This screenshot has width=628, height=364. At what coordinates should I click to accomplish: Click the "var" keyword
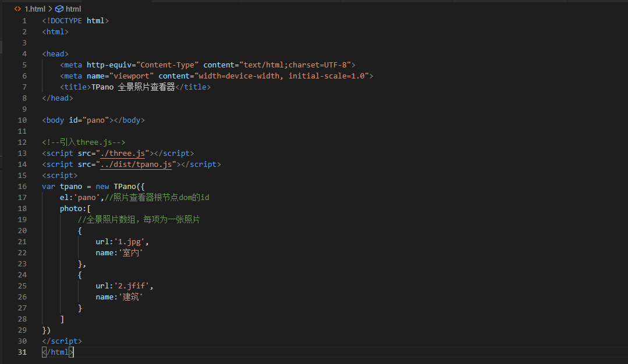(48, 187)
